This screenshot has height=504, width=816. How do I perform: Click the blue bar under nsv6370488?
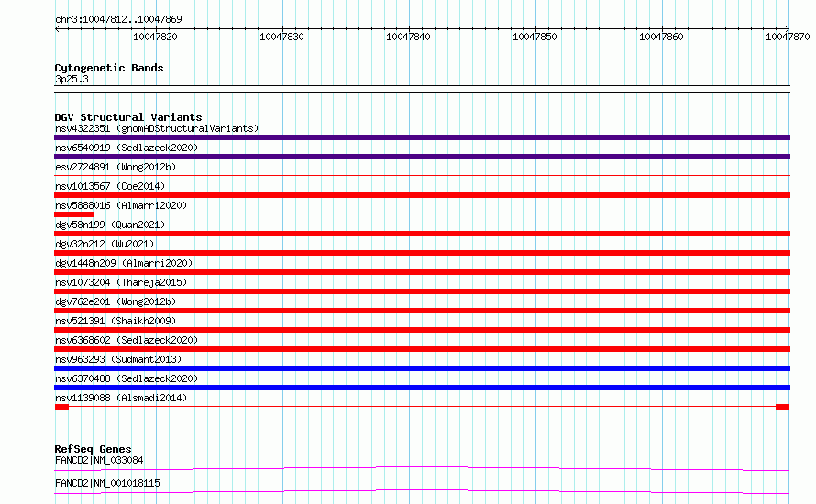click(422, 388)
